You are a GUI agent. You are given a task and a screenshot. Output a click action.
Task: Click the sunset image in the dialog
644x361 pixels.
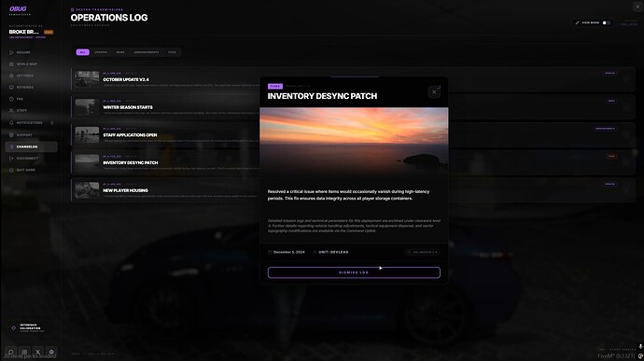354,142
